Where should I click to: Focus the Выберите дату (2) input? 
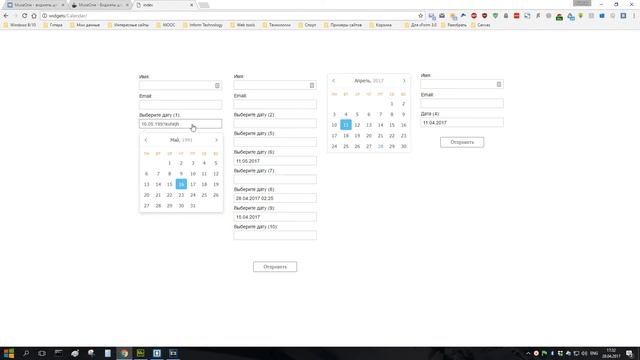275,123
